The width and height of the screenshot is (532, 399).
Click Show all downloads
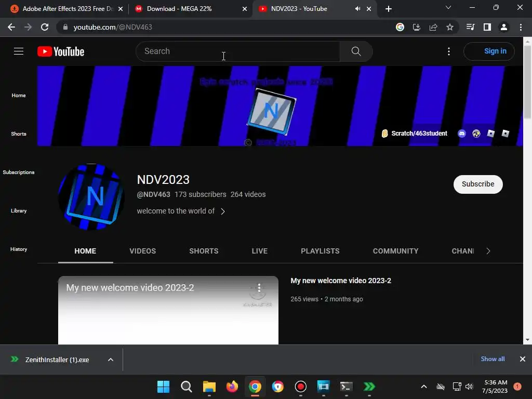[493, 359]
